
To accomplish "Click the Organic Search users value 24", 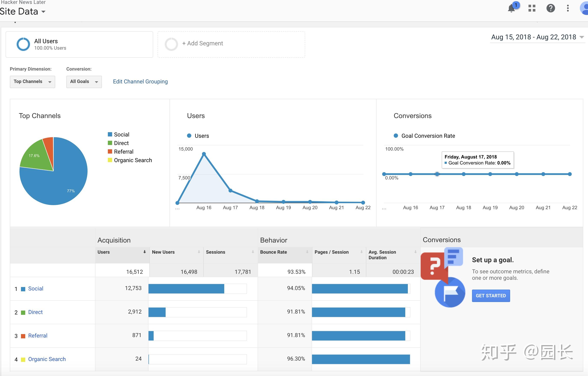I will pyautogui.click(x=138, y=359).
